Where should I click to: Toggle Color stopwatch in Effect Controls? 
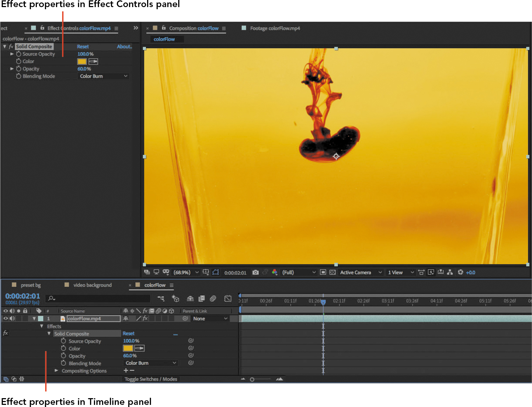click(x=18, y=61)
